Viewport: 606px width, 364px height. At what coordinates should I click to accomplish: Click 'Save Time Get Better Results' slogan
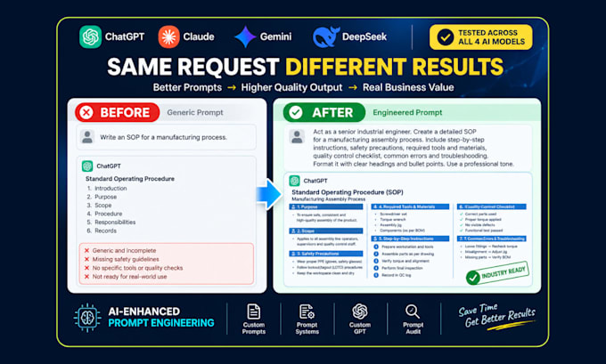click(496, 317)
